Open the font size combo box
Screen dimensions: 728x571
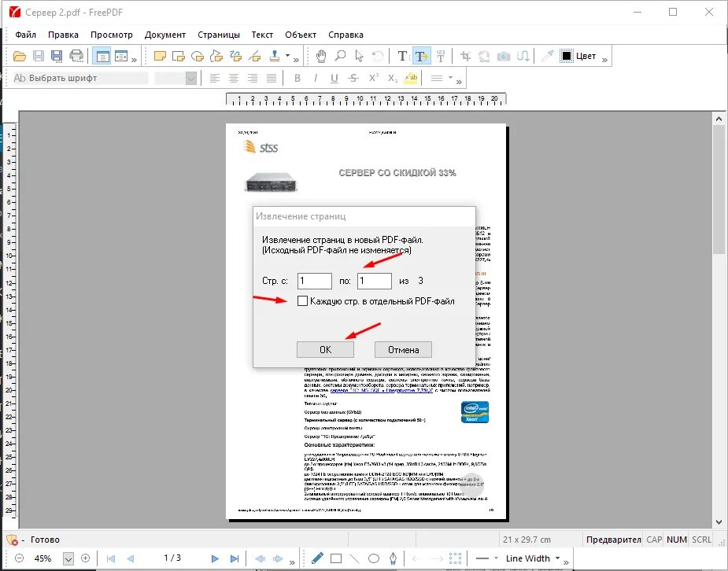176,78
